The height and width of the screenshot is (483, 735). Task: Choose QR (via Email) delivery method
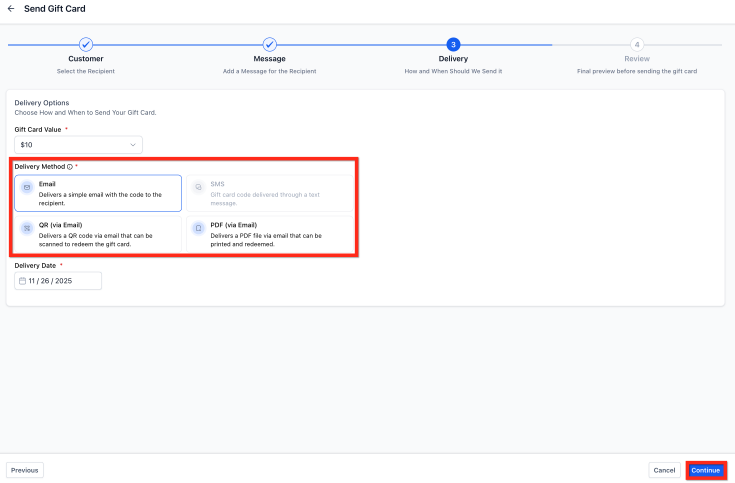point(98,234)
